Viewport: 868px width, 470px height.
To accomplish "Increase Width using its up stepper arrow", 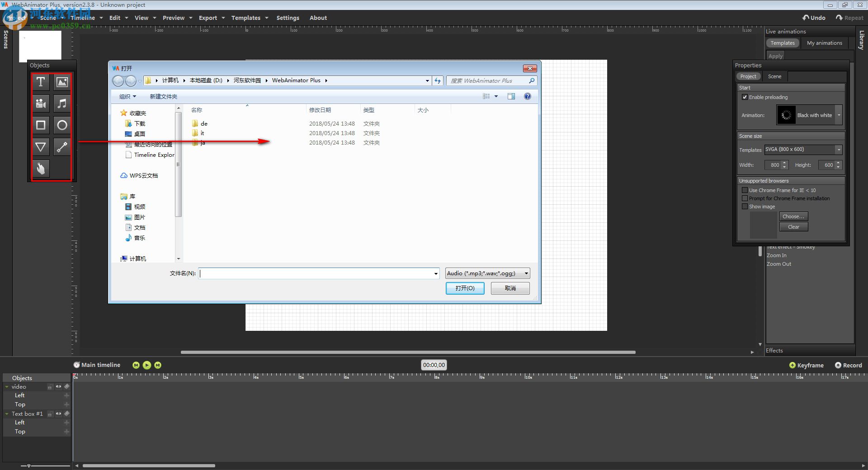I will point(784,163).
